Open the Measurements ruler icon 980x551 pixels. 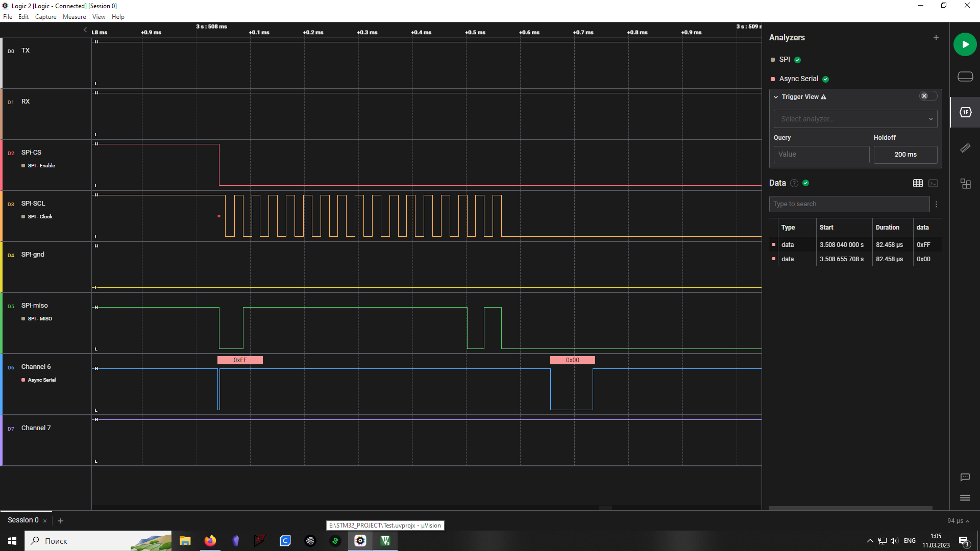[x=965, y=148]
